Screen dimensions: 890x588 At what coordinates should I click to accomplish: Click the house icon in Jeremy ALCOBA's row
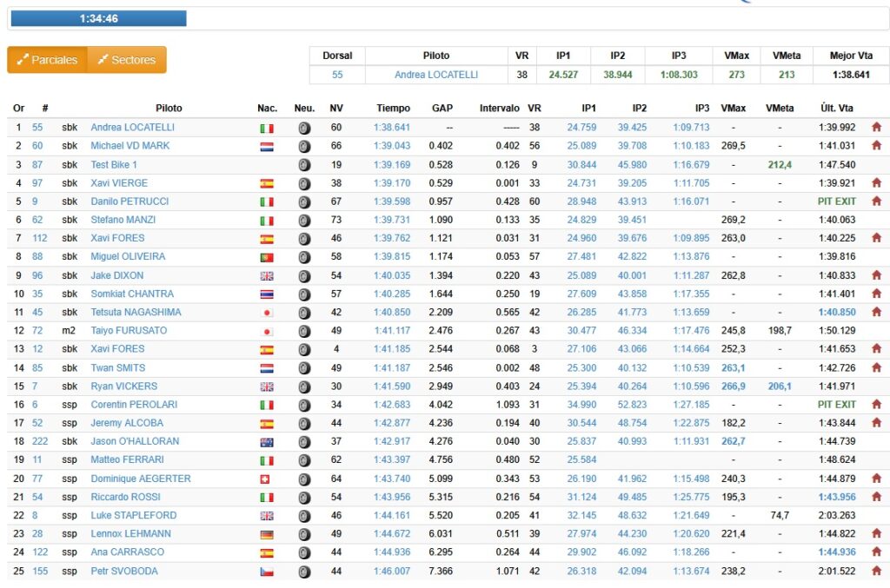876,423
